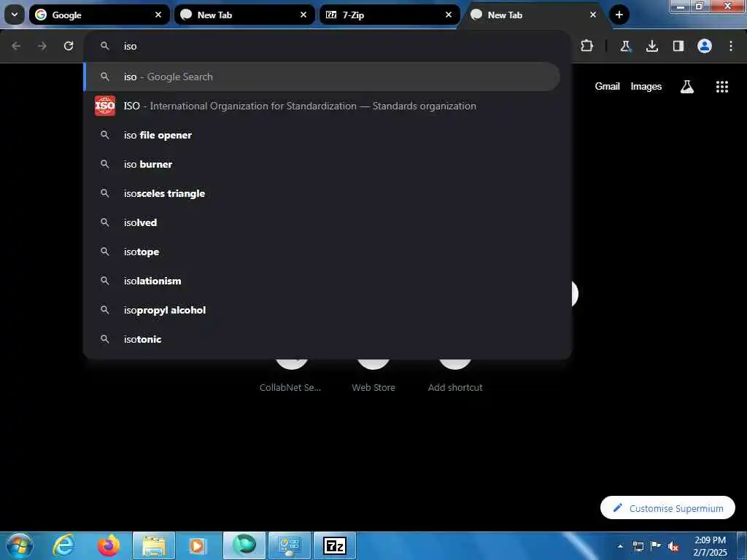This screenshot has width=747, height=560.
Task: Open a new tab with plus button
Action: [x=619, y=15]
